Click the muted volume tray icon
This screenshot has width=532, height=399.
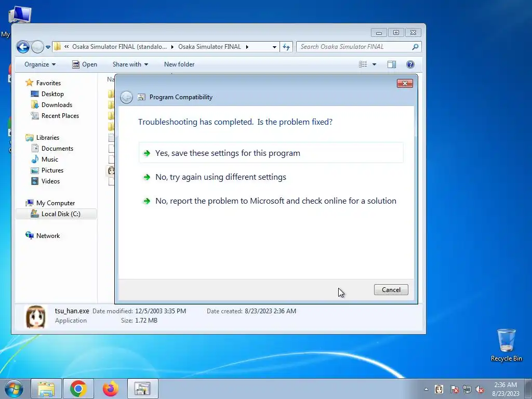[480, 389]
